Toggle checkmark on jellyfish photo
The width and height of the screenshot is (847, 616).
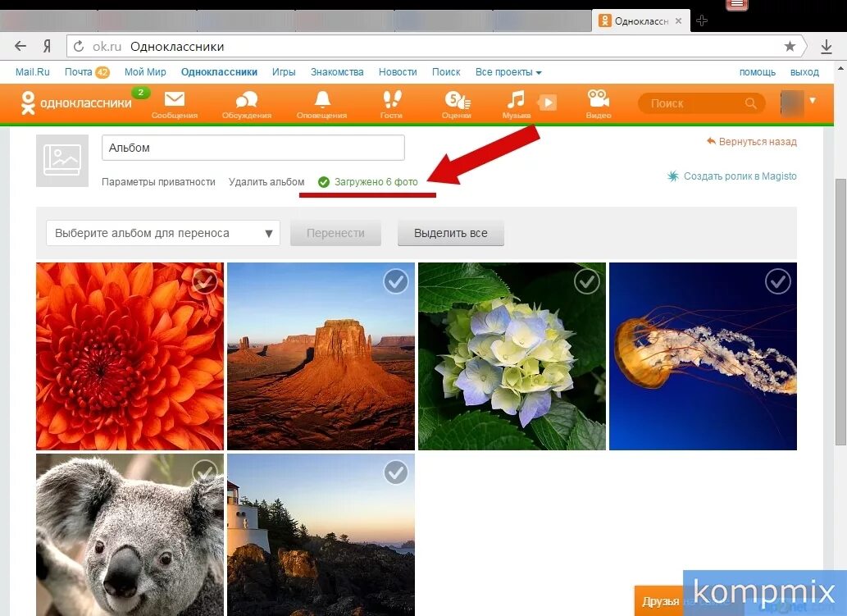pyautogui.click(x=778, y=281)
